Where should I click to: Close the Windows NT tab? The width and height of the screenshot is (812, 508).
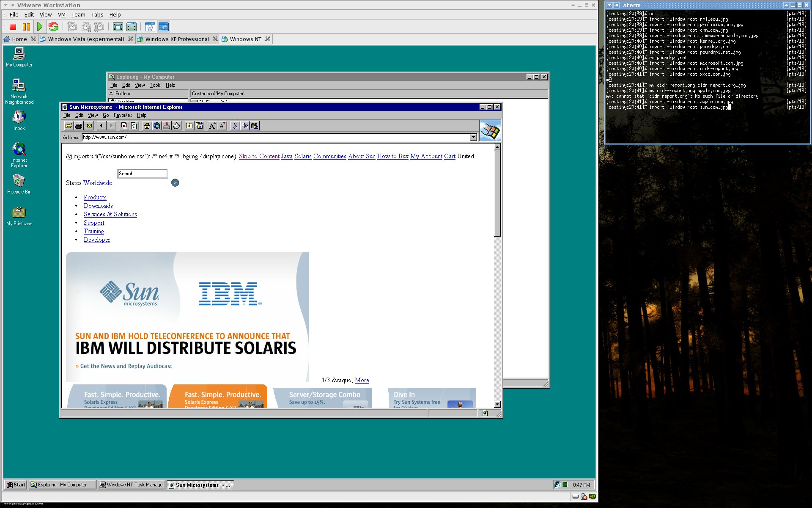268,39
